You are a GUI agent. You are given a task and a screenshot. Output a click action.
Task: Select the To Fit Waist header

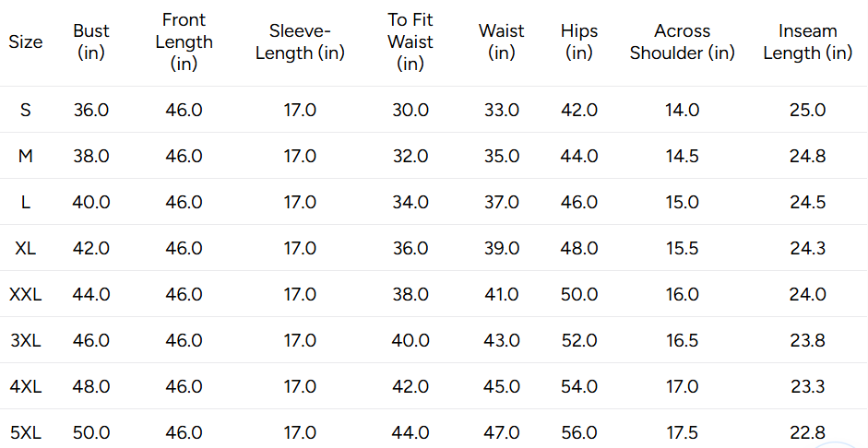tap(410, 41)
